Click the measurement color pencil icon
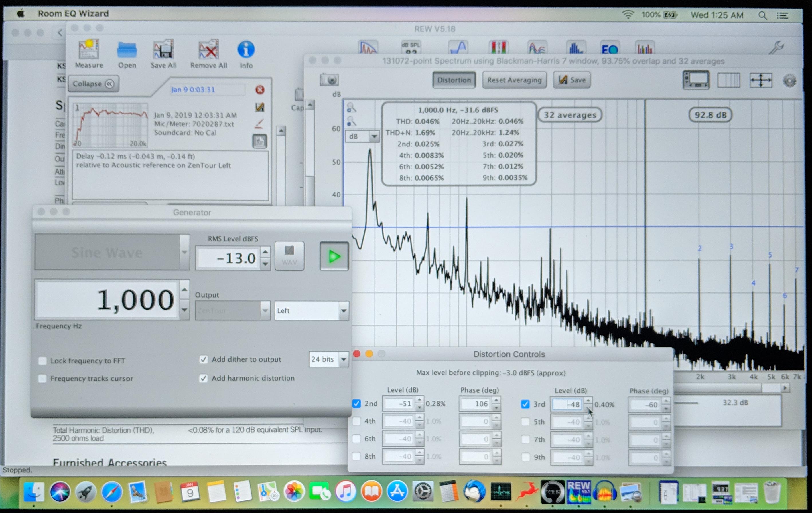The image size is (812, 513). pyautogui.click(x=259, y=124)
